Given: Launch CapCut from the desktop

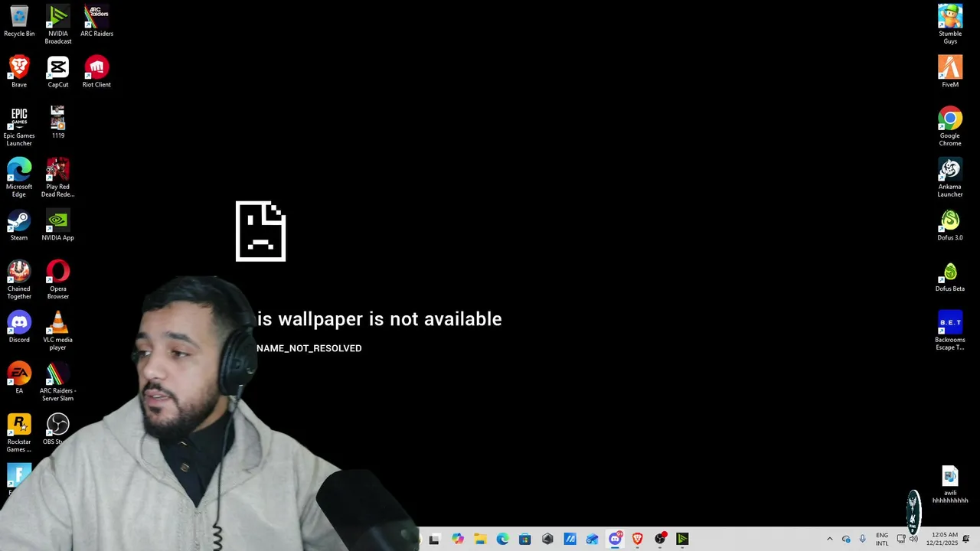Looking at the screenshot, I should (x=58, y=73).
